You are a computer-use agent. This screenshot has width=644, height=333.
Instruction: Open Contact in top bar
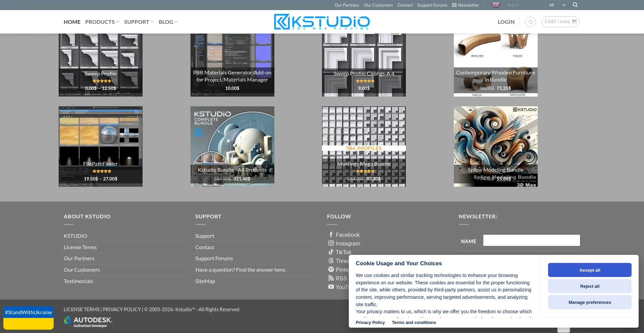pos(405,5)
